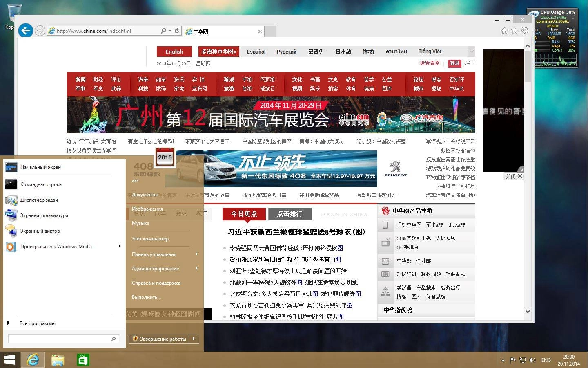Show hidden tray icons arrow
588x368 pixels.
[503, 360]
